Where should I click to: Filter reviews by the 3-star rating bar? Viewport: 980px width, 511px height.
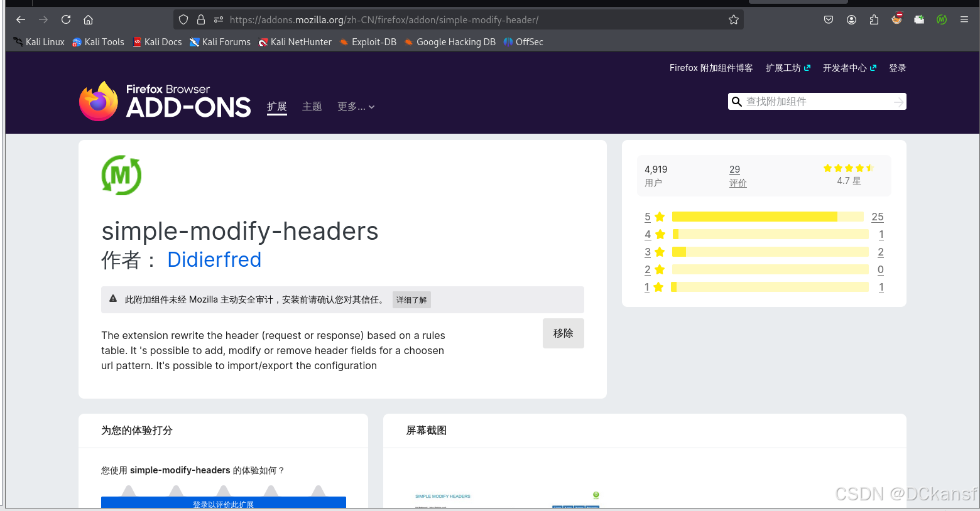click(770, 252)
